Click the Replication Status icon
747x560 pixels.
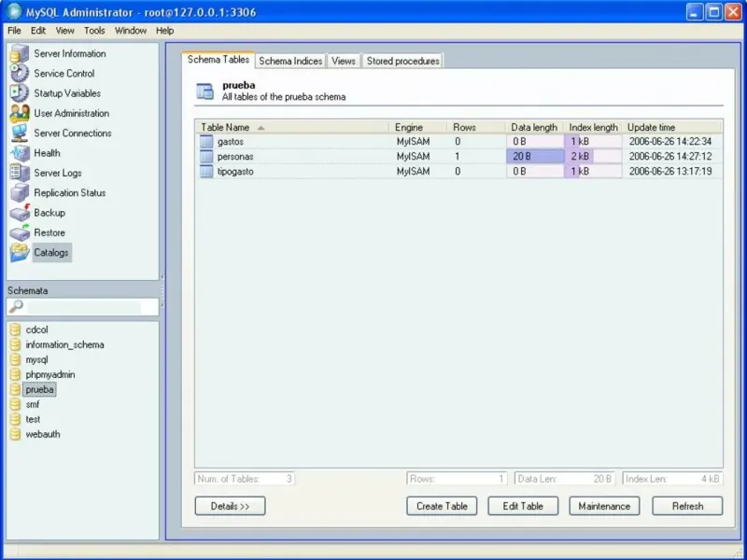20,193
